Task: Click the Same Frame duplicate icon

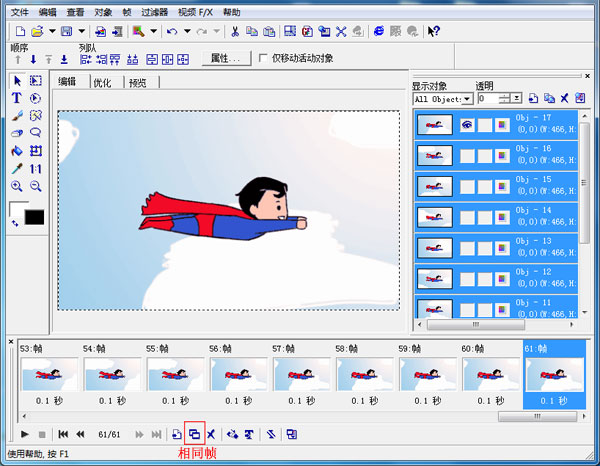Action: click(194, 434)
